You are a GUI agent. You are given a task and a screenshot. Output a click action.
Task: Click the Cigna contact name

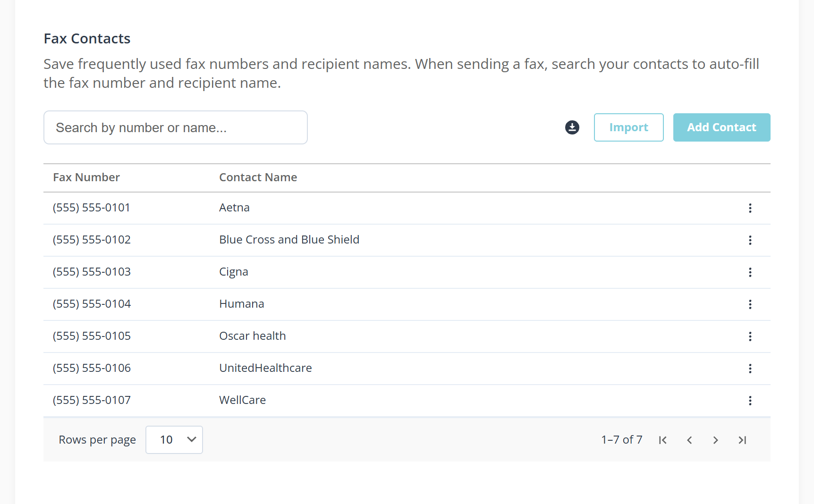pos(234,272)
